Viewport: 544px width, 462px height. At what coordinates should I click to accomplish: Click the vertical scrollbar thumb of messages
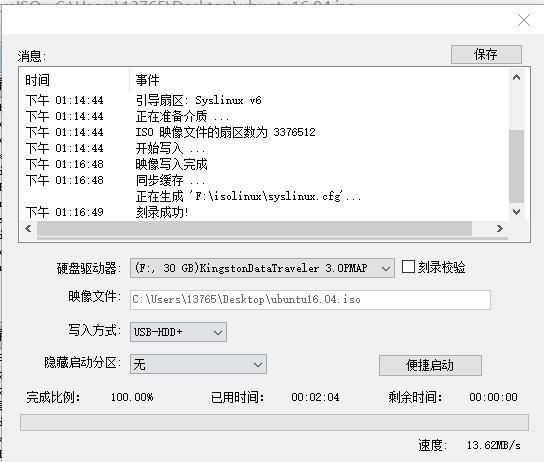516,166
